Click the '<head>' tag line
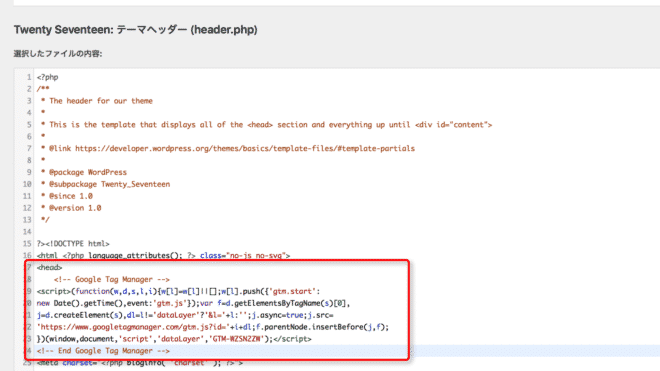 tap(49, 267)
